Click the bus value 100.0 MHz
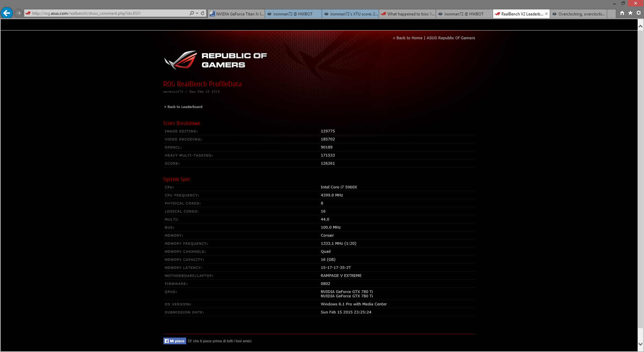 pyautogui.click(x=331, y=227)
